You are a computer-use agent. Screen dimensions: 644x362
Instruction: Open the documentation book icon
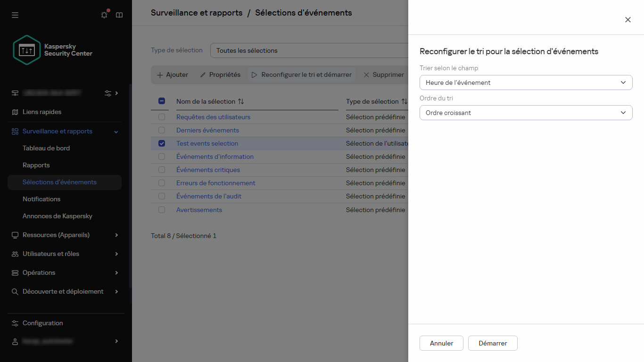(119, 15)
